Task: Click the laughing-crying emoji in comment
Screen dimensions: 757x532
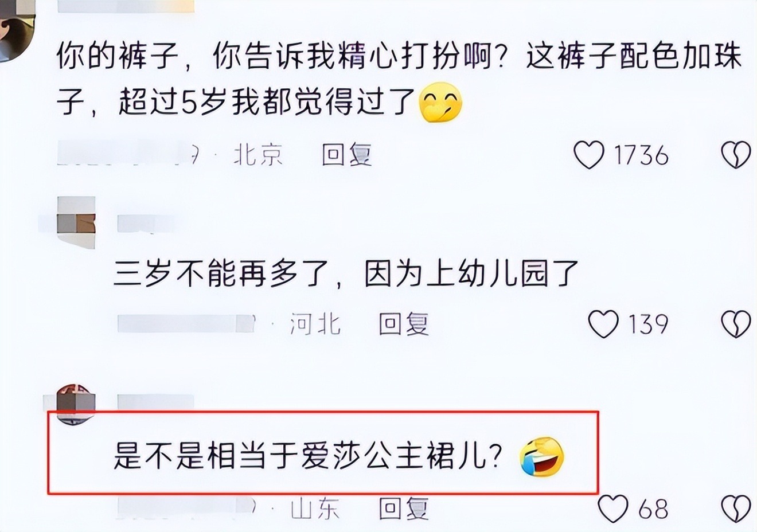Action: coord(542,457)
